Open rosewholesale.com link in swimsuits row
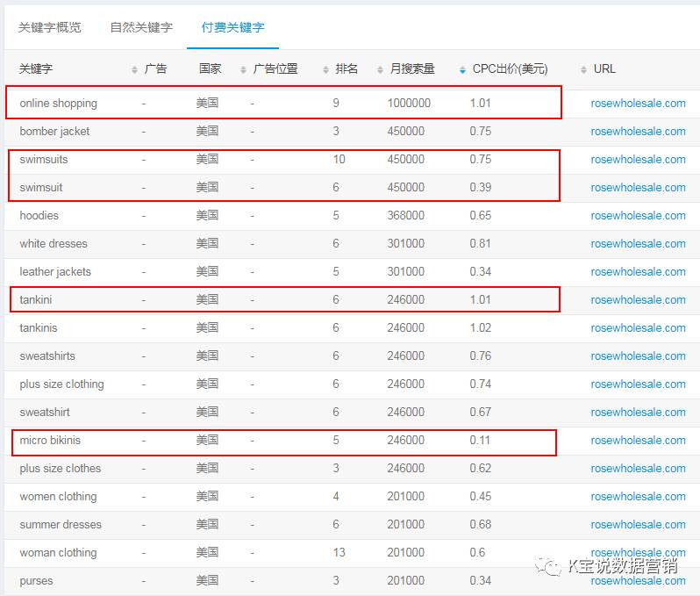 click(x=638, y=160)
